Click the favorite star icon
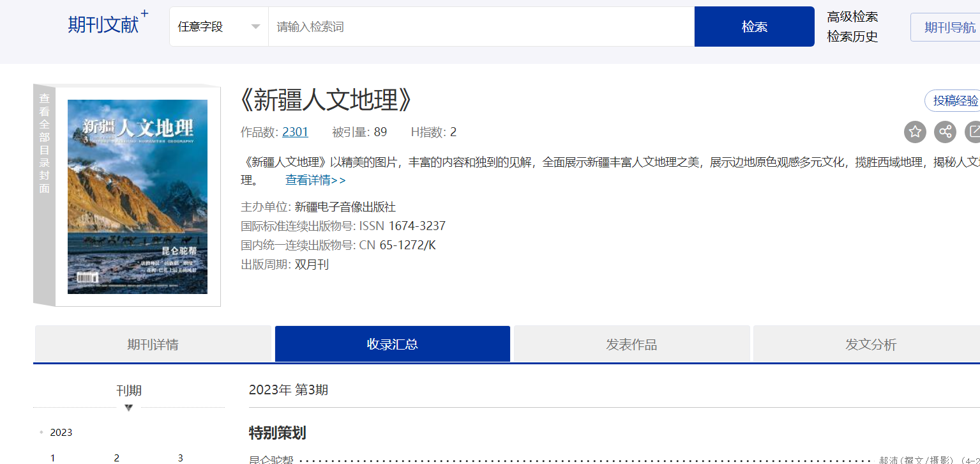980x464 pixels. point(915,132)
